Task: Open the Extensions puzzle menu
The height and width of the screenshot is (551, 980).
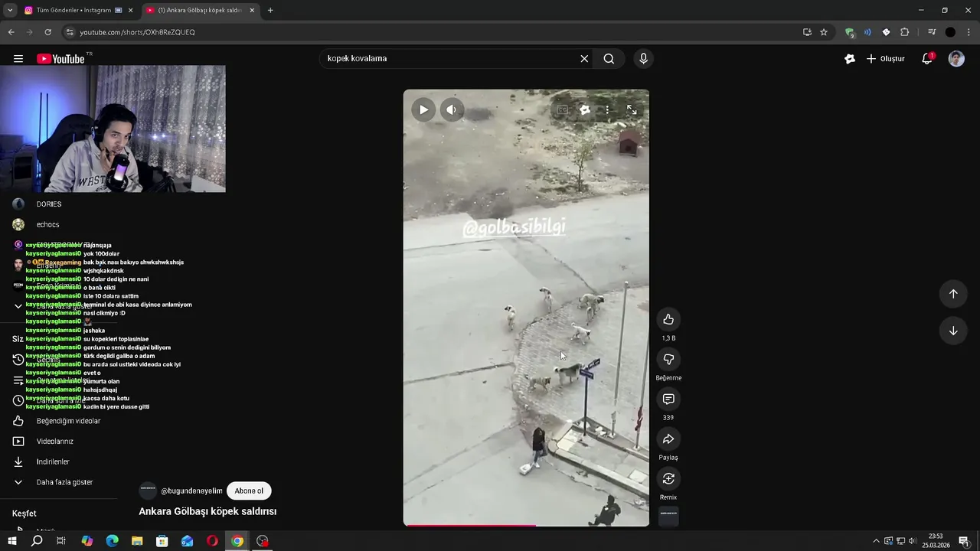Action: click(905, 32)
